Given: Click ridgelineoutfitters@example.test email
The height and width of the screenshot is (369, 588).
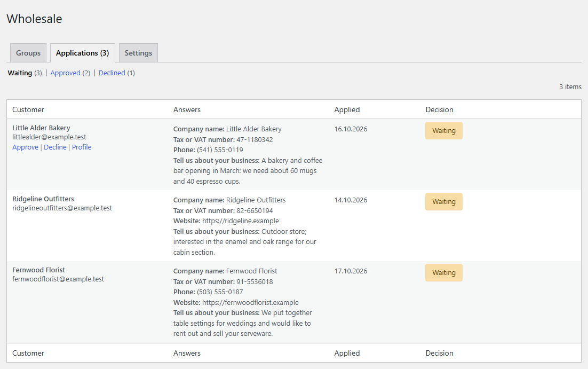Looking at the screenshot, I should click(x=62, y=208).
